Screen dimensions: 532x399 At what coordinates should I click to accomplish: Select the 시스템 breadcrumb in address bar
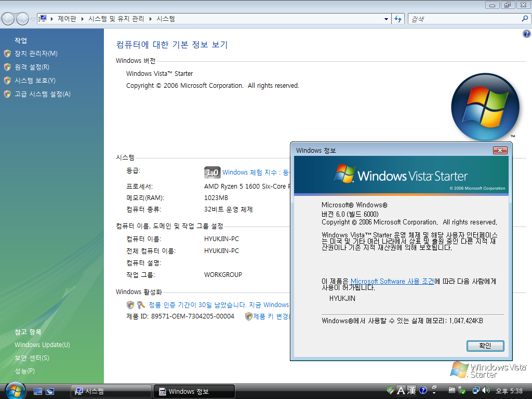(x=166, y=19)
